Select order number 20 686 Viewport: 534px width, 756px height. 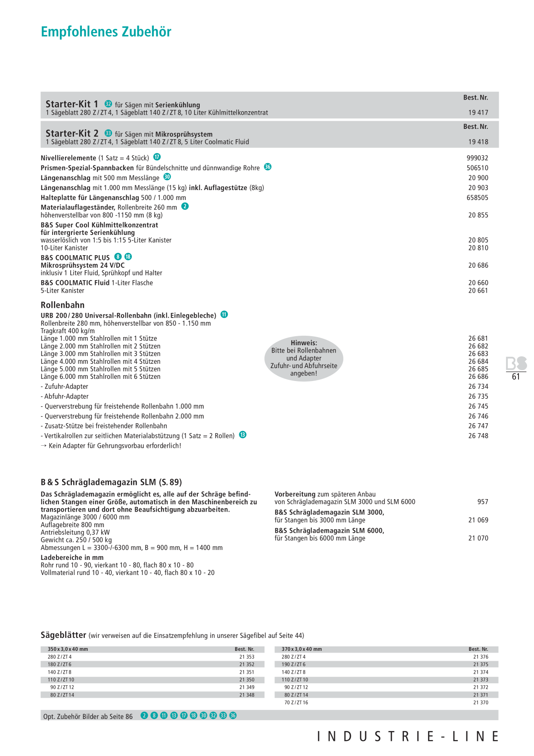[x=478, y=266]
